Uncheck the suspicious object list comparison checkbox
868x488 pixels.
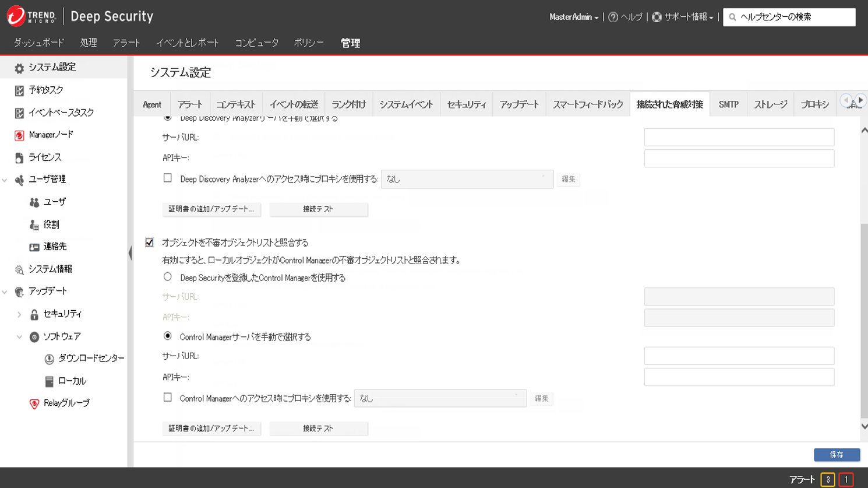coord(150,243)
